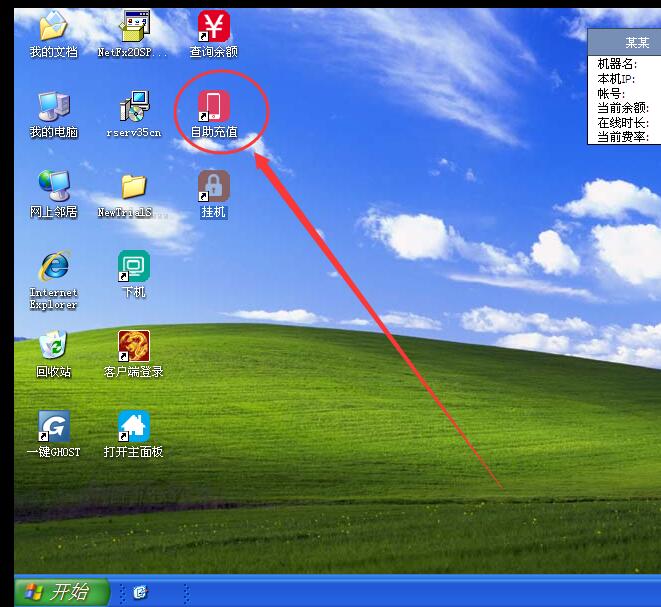
Task: Click the 开始 Start button
Action: pos(62,591)
